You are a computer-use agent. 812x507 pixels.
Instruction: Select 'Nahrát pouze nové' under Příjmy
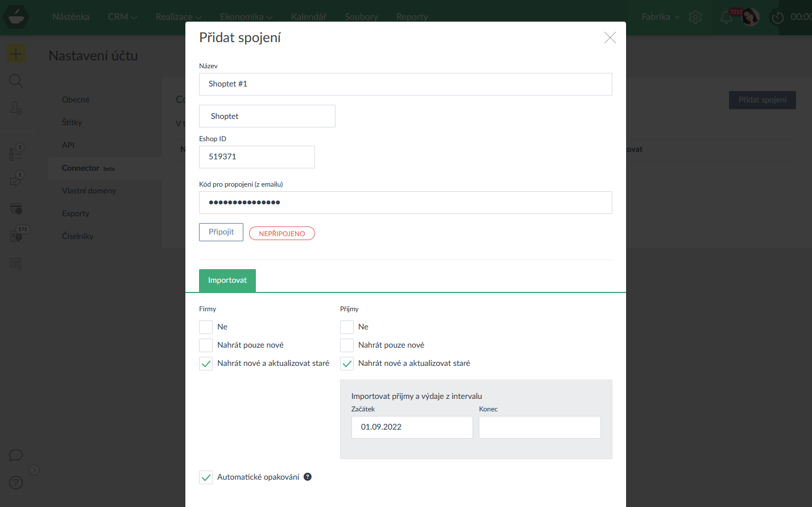point(347,345)
